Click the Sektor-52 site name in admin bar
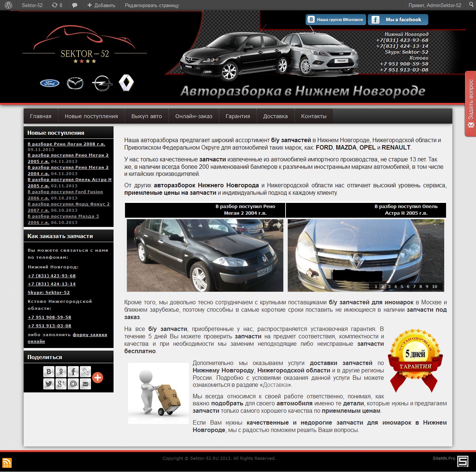Image resolution: width=476 pixels, height=472 pixels. click(x=32, y=5)
